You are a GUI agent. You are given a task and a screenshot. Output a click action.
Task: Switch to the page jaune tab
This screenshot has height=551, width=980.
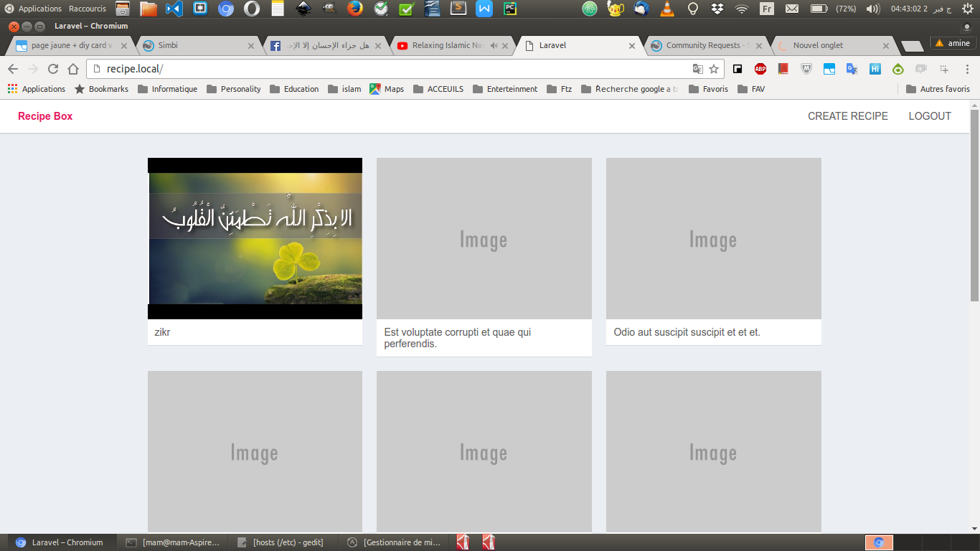click(x=69, y=45)
